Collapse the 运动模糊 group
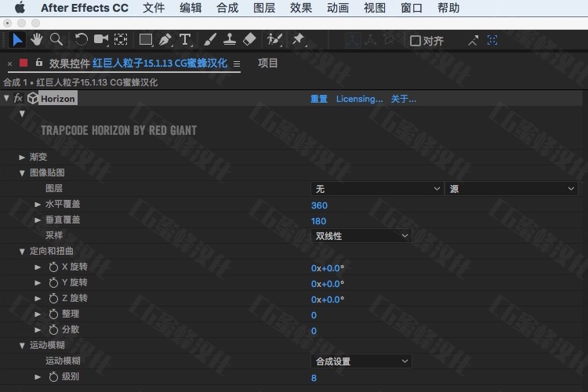Viewport: 588px width, 392px height. [22, 346]
